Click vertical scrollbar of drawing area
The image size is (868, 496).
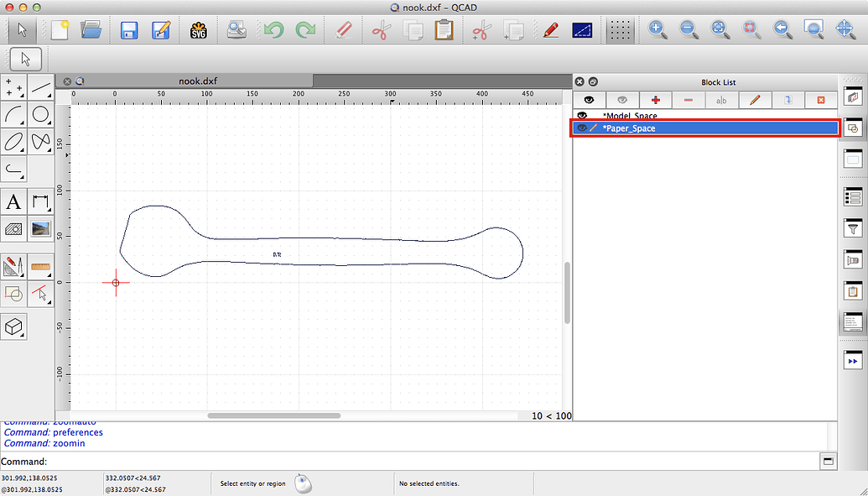pos(568,293)
